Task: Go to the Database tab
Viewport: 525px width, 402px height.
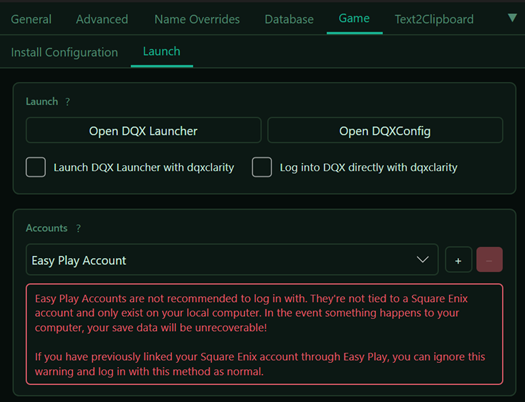Action: click(289, 19)
